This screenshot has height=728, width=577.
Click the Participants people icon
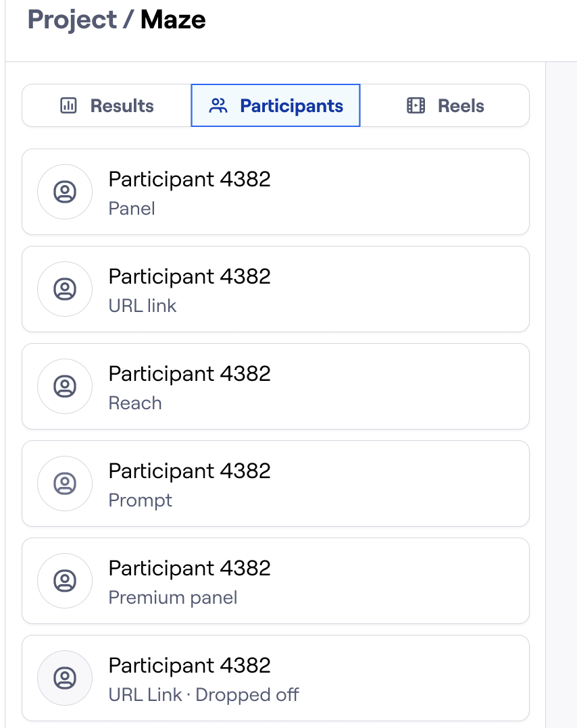pos(218,106)
